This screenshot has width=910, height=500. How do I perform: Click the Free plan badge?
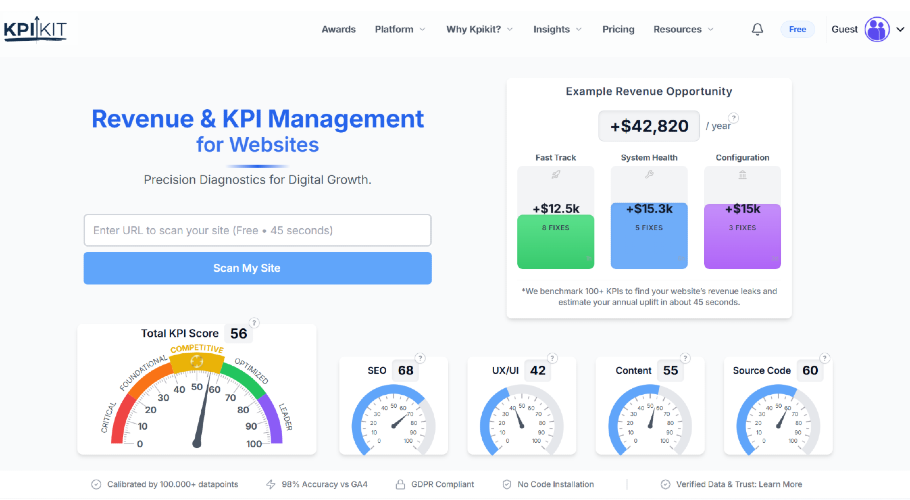797,29
